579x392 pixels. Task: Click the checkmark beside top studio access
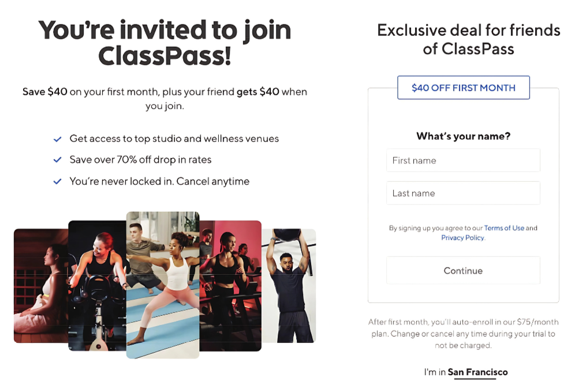[57, 139]
